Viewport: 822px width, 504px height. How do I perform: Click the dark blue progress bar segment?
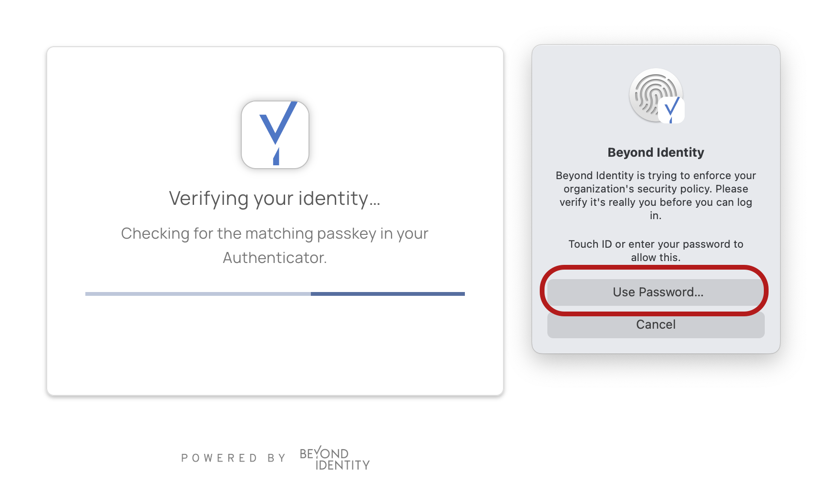click(x=387, y=294)
